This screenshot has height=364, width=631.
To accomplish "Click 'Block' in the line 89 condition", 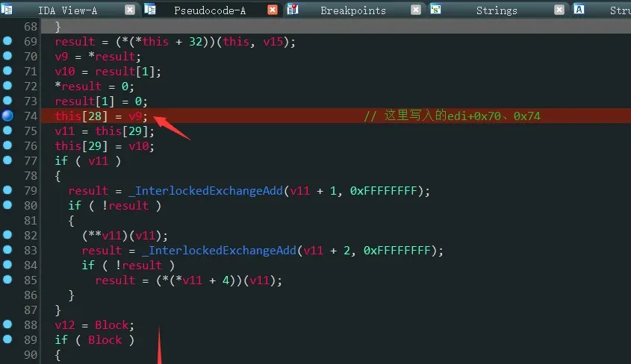I will (x=105, y=340).
